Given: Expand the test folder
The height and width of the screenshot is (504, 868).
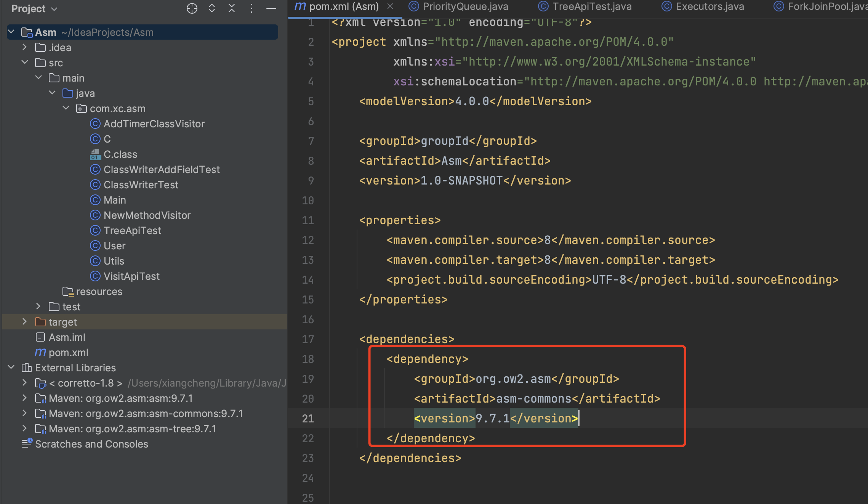Looking at the screenshot, I should (38, 307).
